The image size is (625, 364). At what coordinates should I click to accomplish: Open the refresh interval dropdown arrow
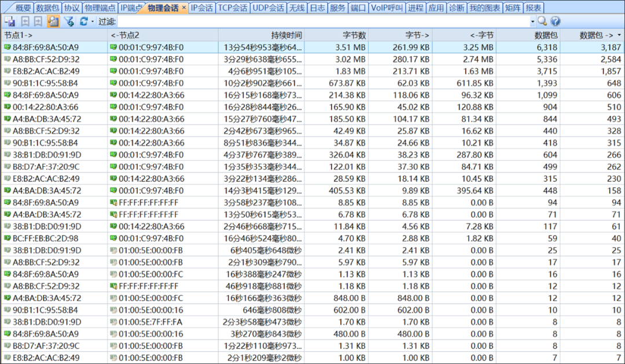[x=92, y=21]
